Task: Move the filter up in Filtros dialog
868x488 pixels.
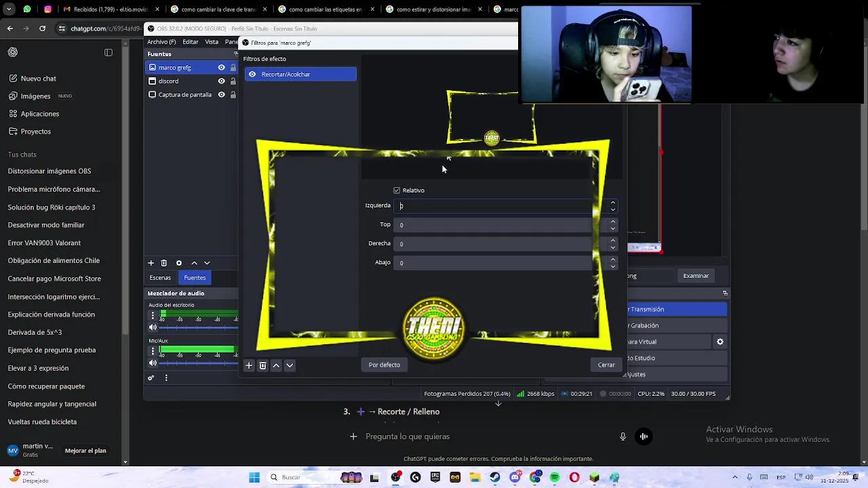Action: 276,365
